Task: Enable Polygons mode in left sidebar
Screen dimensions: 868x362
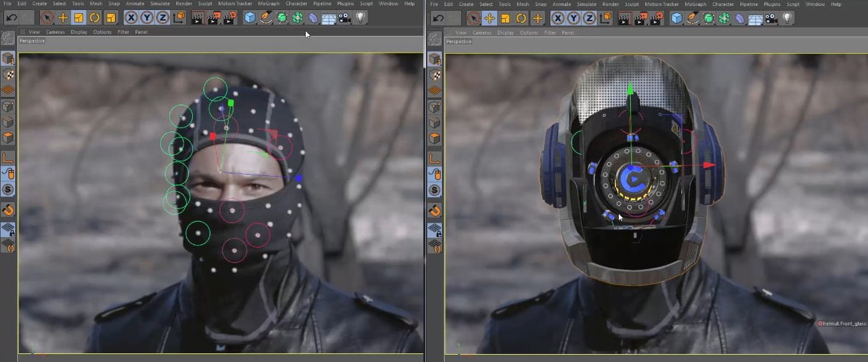Action: pos(8,139)
